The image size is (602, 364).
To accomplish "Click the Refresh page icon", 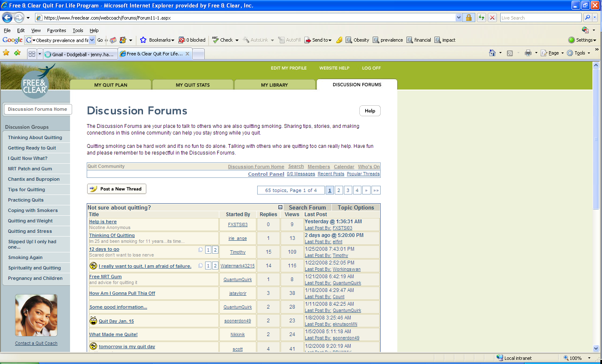I will (x=482, y=17).
